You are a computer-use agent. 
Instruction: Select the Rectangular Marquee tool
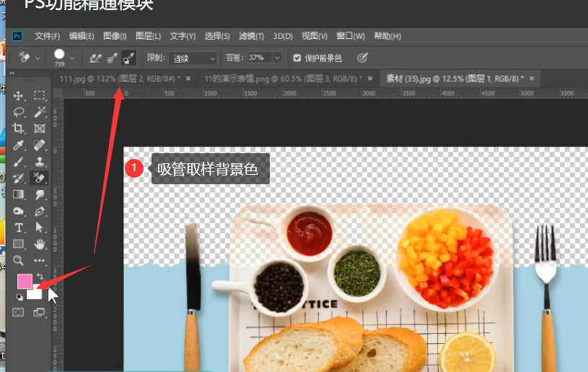click(40, 95)
